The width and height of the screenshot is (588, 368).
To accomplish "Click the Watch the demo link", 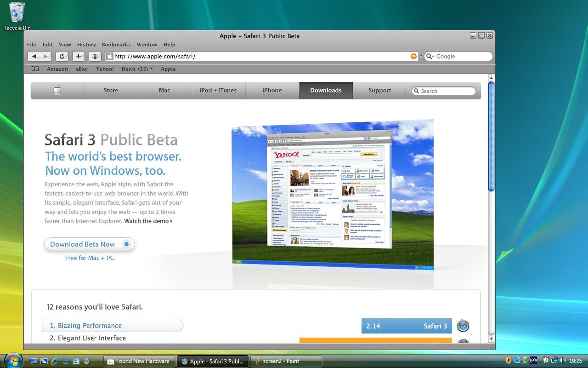I will click(148, 221).
